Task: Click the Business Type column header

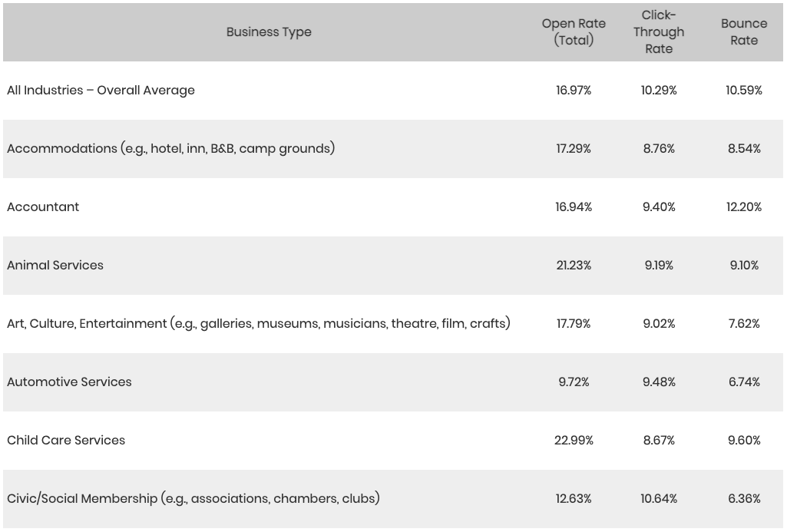Action: (x=269, y=32)
